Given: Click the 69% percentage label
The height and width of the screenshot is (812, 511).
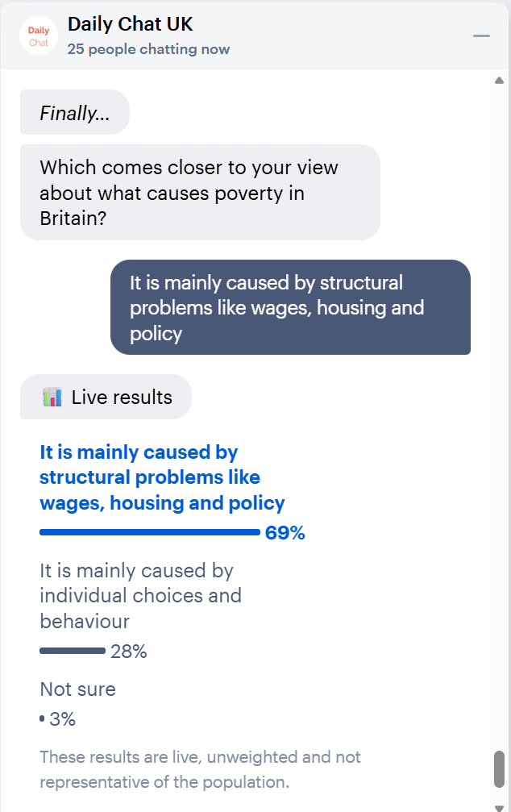Looking at the screenshot, I should 285,533.
